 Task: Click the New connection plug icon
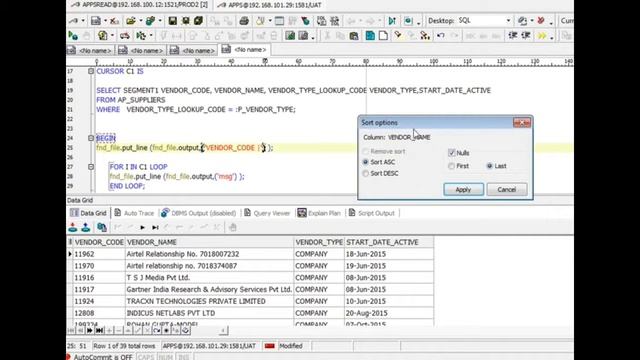[x=73, y=21]
